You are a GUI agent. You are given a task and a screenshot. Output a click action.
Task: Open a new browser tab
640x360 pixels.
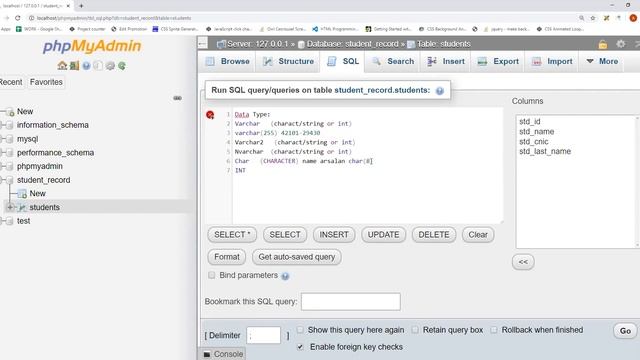point(81,6)
